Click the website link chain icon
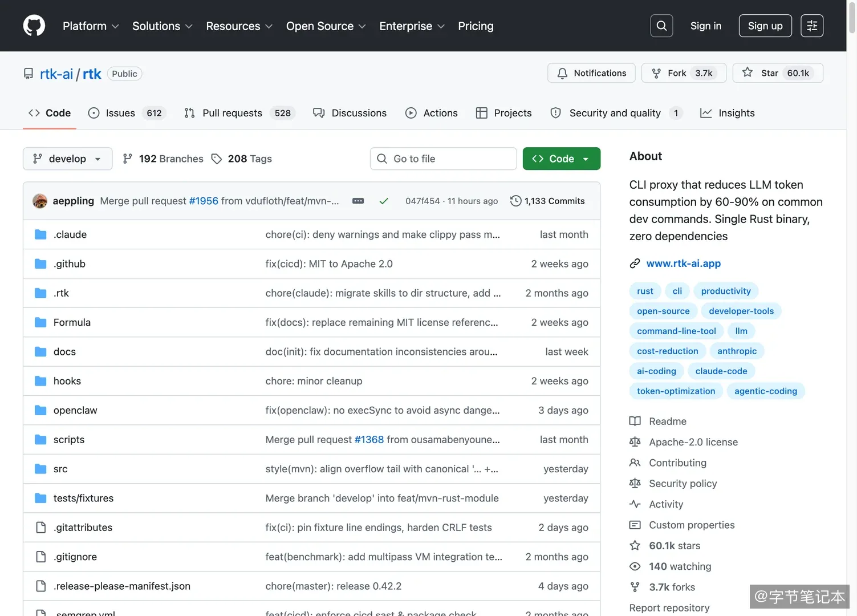The image size is (857, 616). [635, 264]
